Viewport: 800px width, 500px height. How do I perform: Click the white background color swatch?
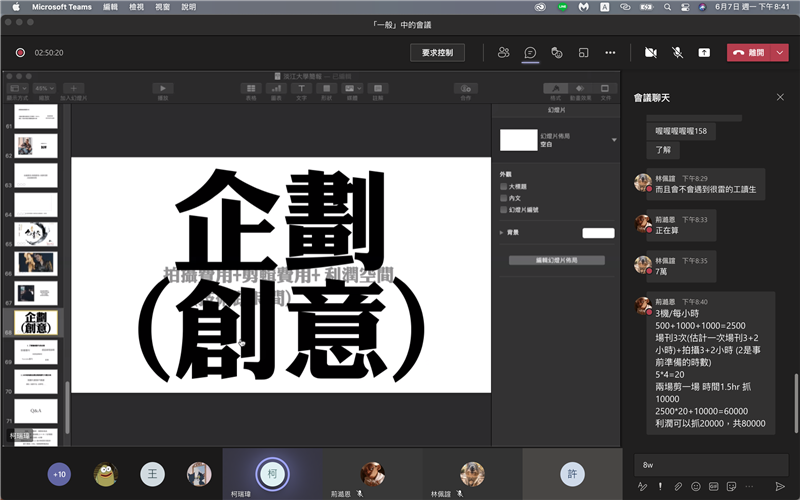598,233
